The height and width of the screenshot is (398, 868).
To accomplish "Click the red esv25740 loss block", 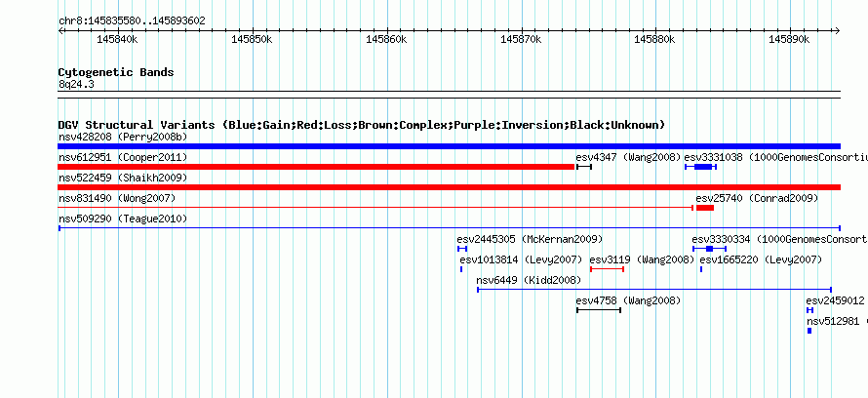I will pyautogui.click(x=705, y=208).
